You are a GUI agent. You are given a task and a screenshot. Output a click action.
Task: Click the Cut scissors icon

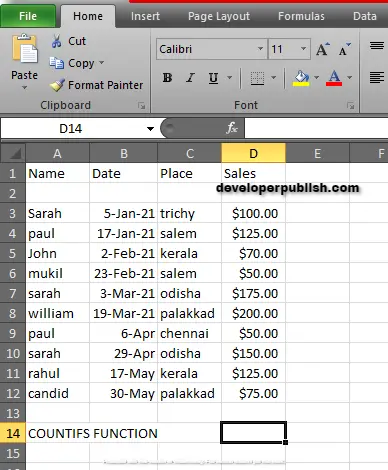click(56, 41)
